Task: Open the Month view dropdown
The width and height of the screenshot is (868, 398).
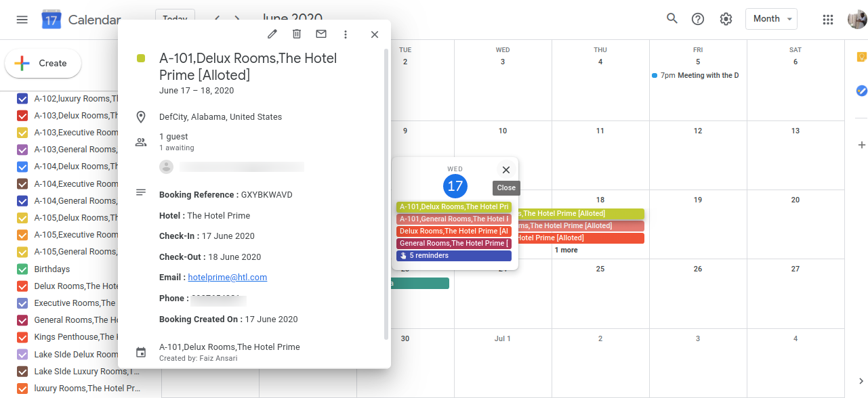Action: click(x=771, y=19)
